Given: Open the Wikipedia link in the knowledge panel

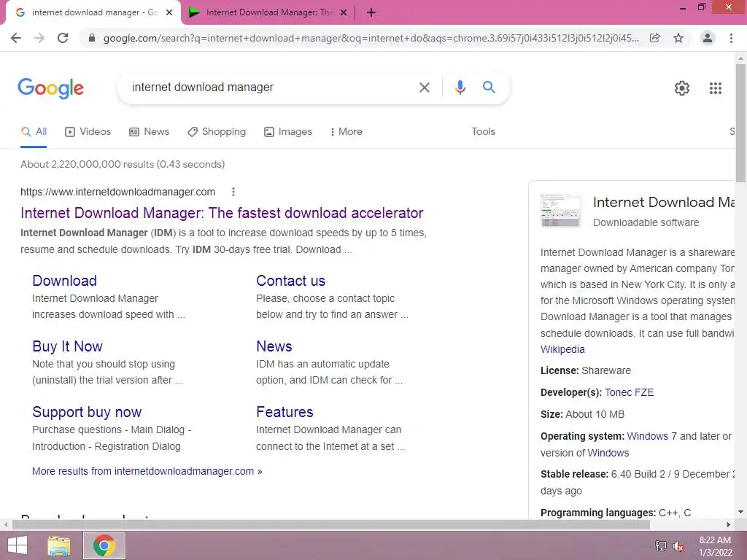Looking at the screenshot, I should [562, 349].
